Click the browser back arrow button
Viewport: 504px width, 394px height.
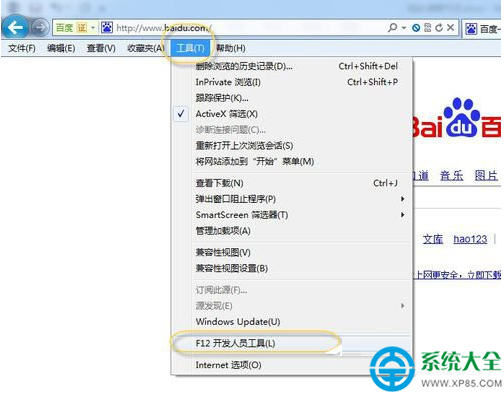tap(16, 27)
